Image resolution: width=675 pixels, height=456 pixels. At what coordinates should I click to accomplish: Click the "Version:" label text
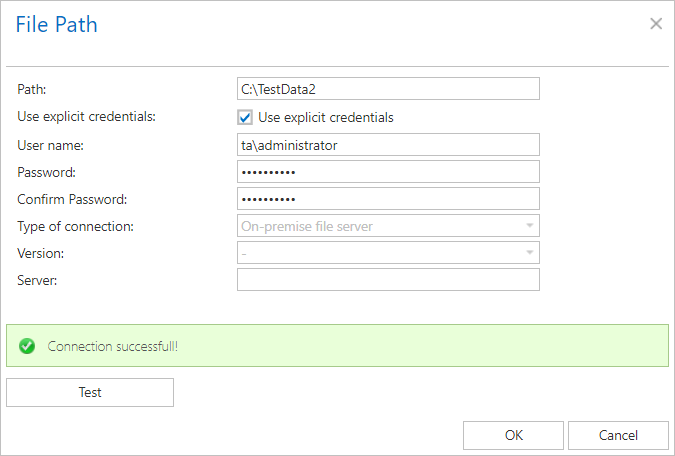40,253
